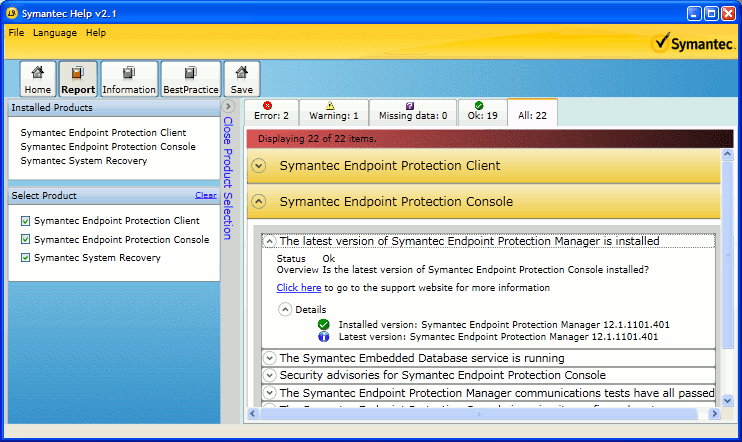
Task: Click the Displaying 22 of 22 items text
Action: (317, 139)
